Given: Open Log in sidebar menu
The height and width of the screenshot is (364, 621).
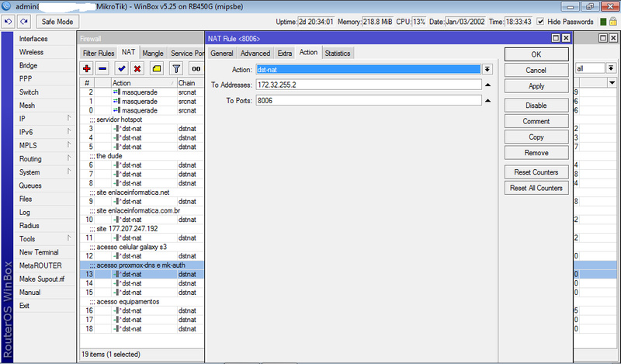Looking at the screenshot, I should coord(25,213).
